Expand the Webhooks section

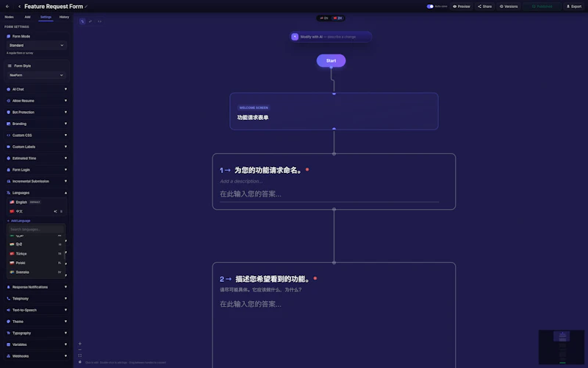(x=36, y=356)
